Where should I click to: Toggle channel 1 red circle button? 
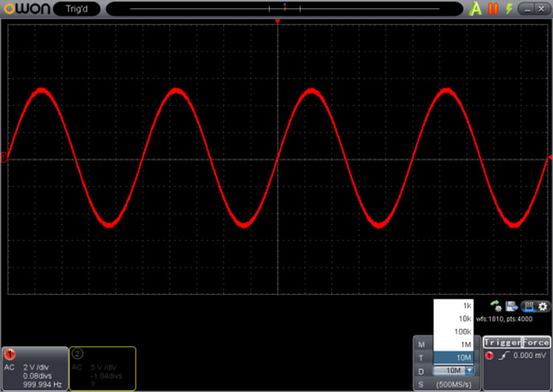click(10, 354)
